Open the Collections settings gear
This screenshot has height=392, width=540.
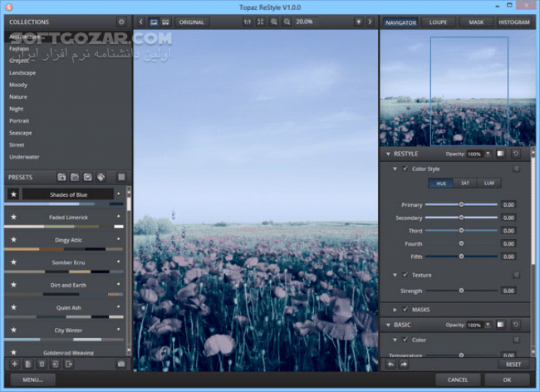click(121, 22)
